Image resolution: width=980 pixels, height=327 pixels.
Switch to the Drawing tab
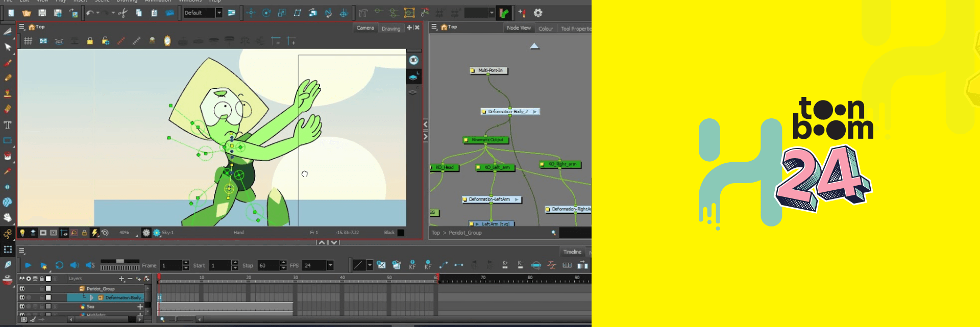[x=391, y=29]
